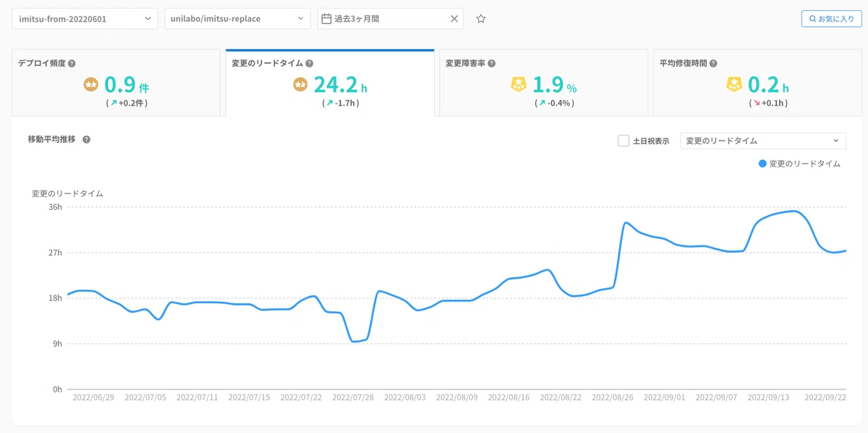Click the badge beside 1.9 %
868x433 pixels.
click(519, 85)
